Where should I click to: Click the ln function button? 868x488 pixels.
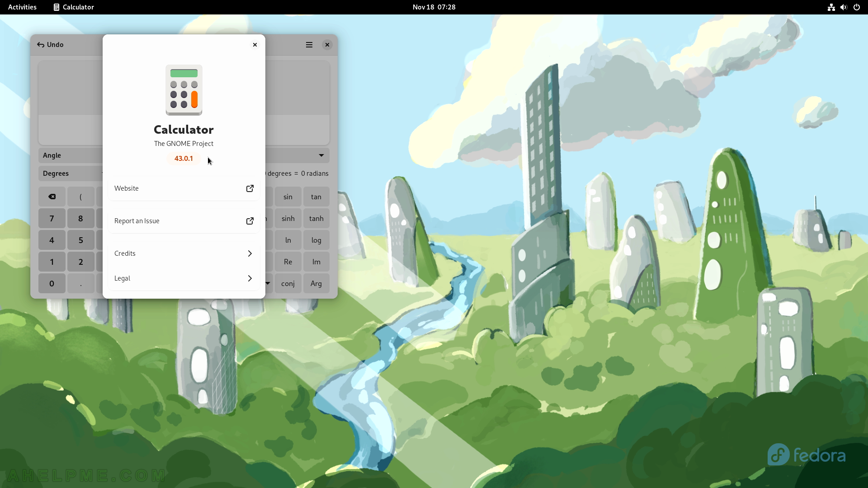click(288, 240)
